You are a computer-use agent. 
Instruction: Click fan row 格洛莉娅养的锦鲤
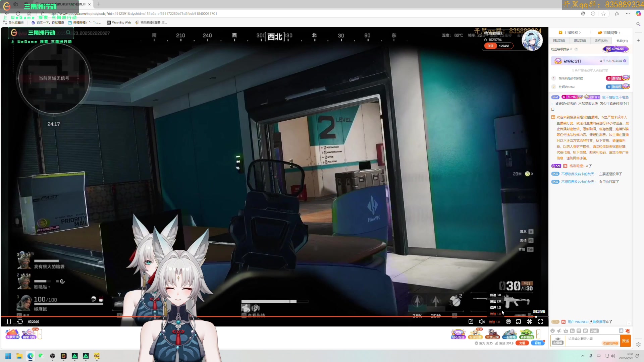pyautogui.click(x=590, y=78)
